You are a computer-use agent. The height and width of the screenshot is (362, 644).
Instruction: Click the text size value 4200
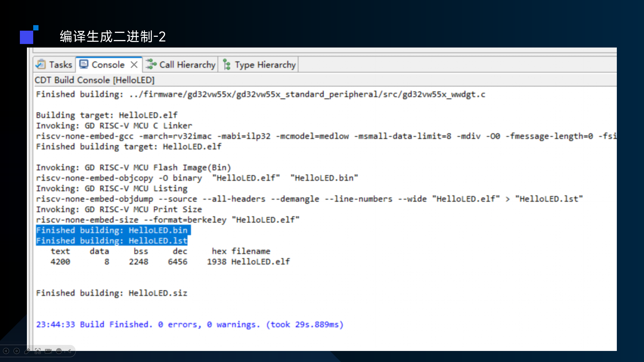tap(60, 262)
